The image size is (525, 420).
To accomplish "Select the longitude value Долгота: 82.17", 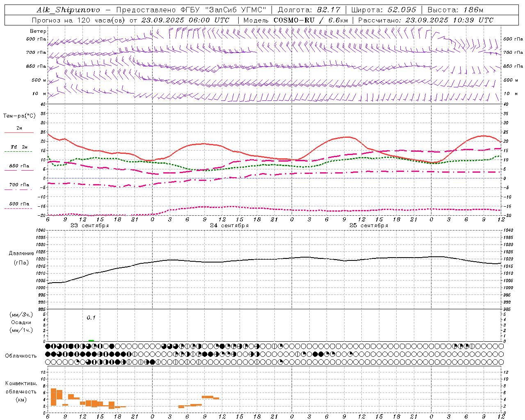I will click(x=309, y=10).
